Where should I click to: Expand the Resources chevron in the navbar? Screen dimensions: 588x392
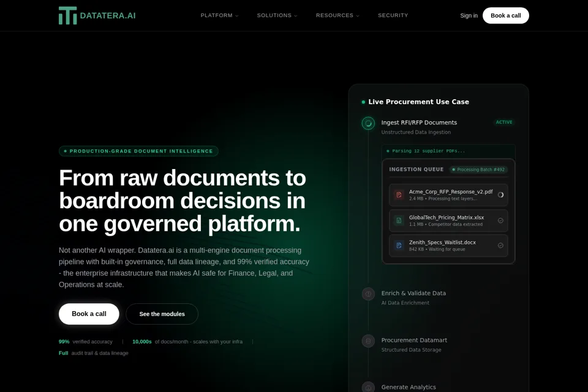[x=357, y=16]
